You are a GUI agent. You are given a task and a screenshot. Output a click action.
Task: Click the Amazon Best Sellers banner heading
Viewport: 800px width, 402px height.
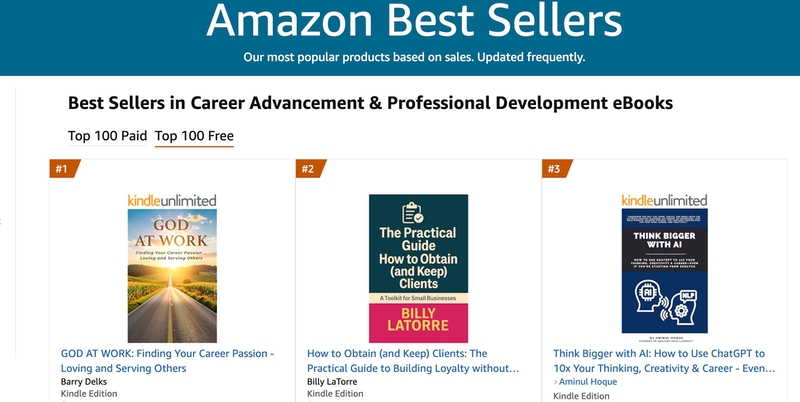pyautogui.click(x=399, y=20)
